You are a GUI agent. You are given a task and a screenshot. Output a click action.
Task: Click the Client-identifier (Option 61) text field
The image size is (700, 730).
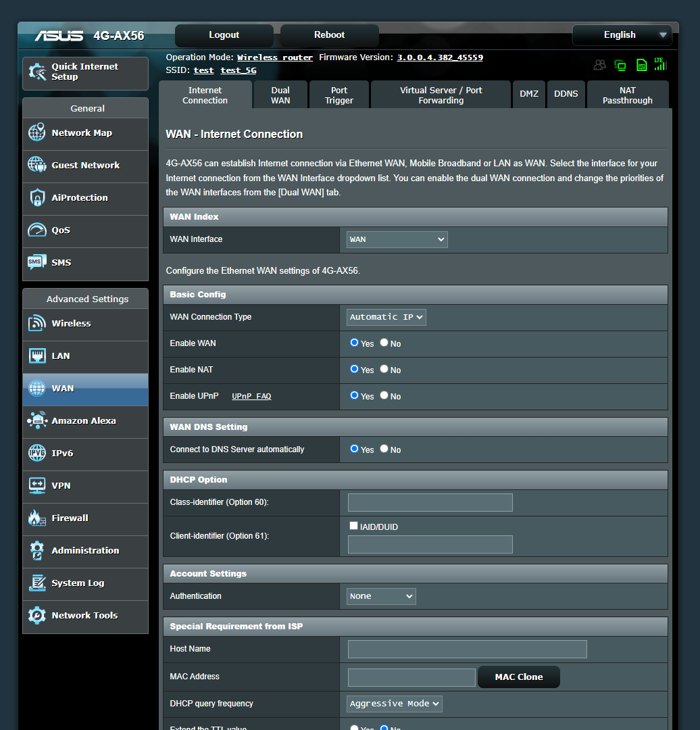(x=430, y=545)
